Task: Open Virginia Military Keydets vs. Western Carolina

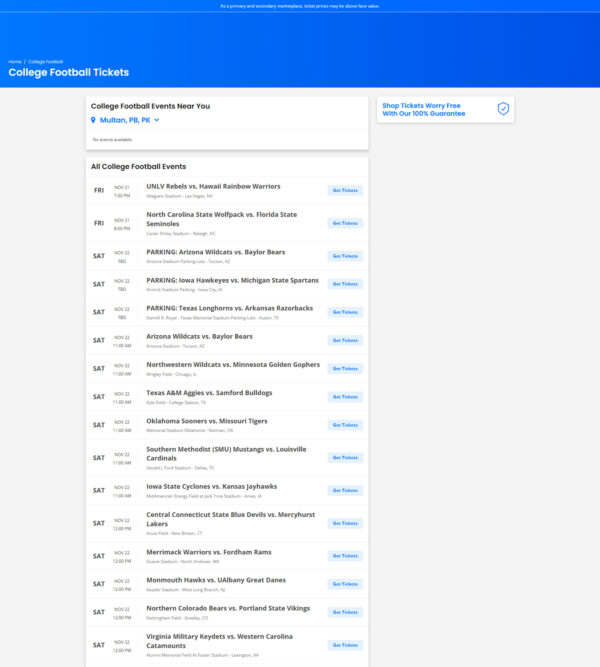Action: pyautogui.click(x=219, y=641)
